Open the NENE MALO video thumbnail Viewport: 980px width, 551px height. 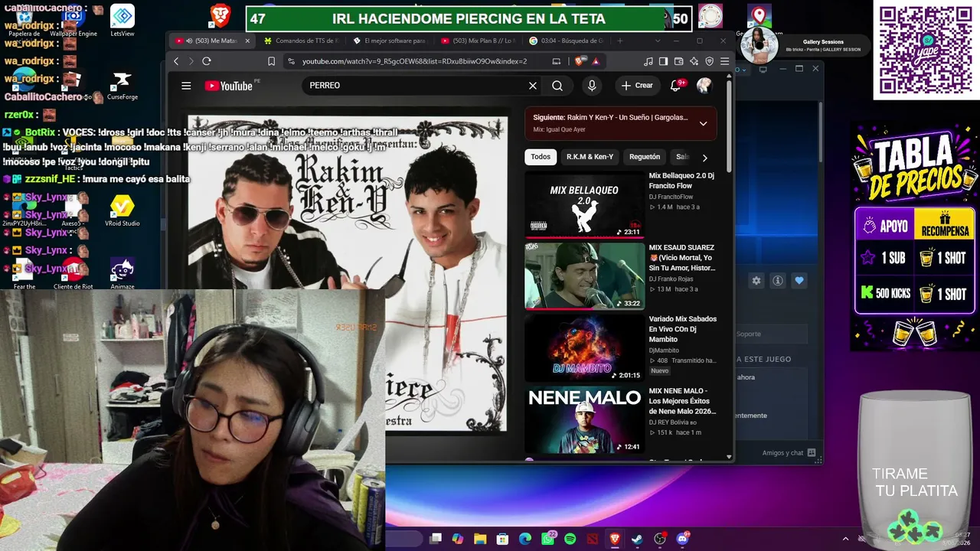(584, 420)
